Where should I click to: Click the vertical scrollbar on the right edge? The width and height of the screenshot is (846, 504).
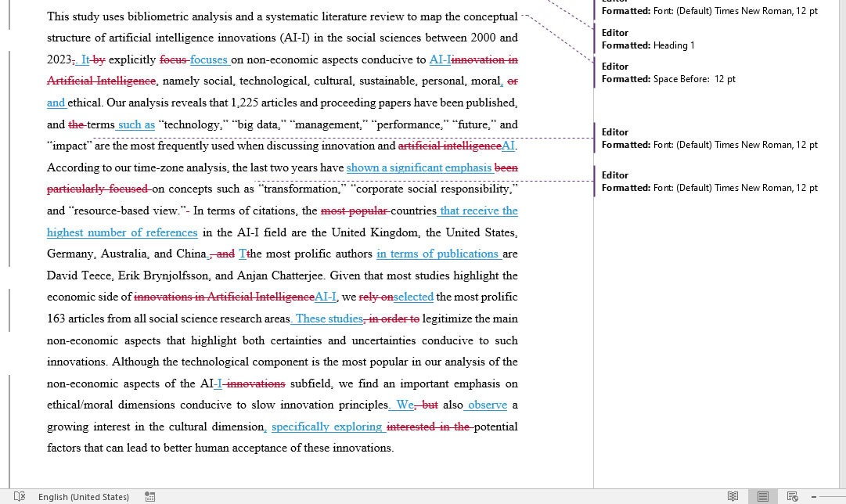841,235
